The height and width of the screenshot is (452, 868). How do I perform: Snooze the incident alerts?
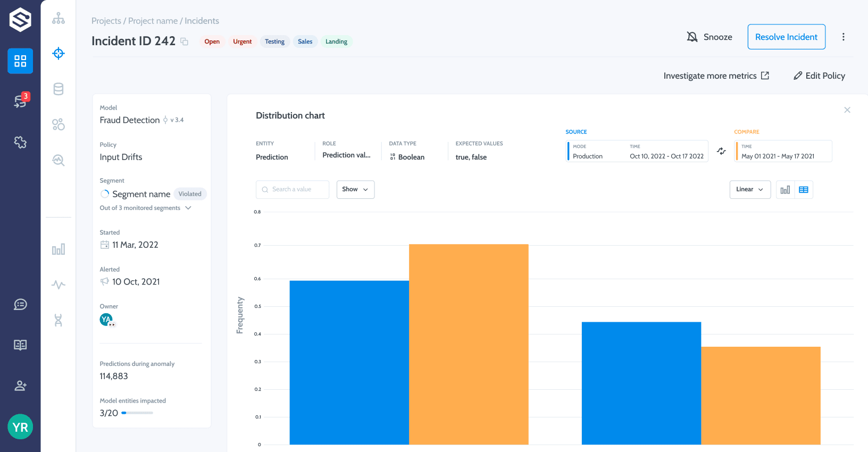710,37
